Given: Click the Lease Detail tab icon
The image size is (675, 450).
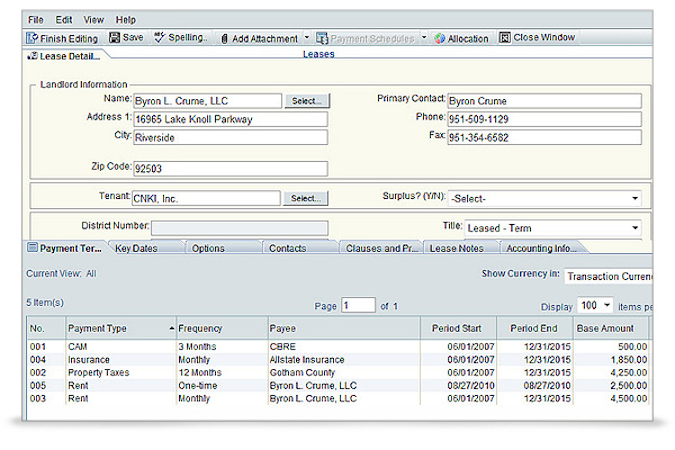Looking at the screenshot, I should point(32,56).
